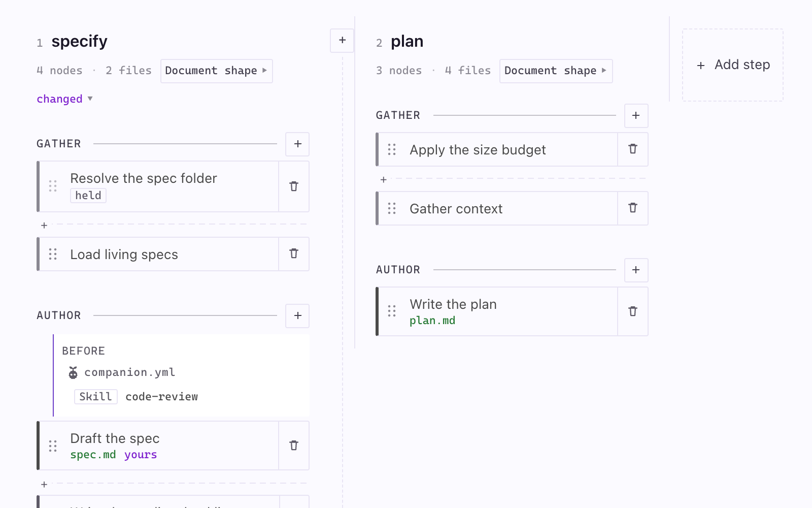The height and width of the screenshot is (508, 812).
Task: Click the Skill tag in the BEFORE block
Action: click(x=96, y=397)
